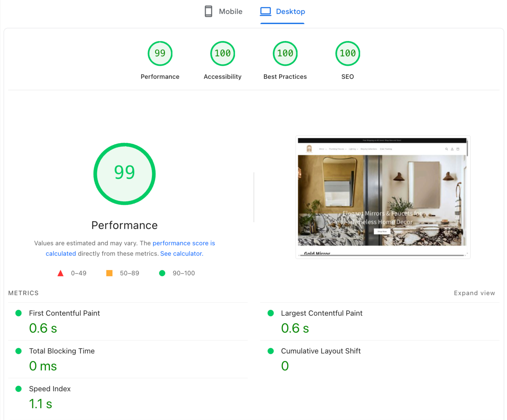Click the SEO 100 score gauge

click(x=348, y=53)
